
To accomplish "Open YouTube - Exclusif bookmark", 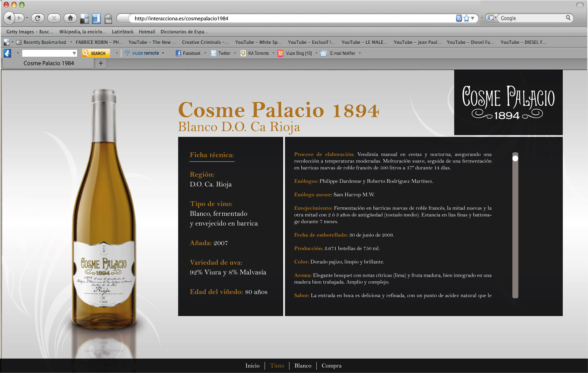I will (311, 42).
